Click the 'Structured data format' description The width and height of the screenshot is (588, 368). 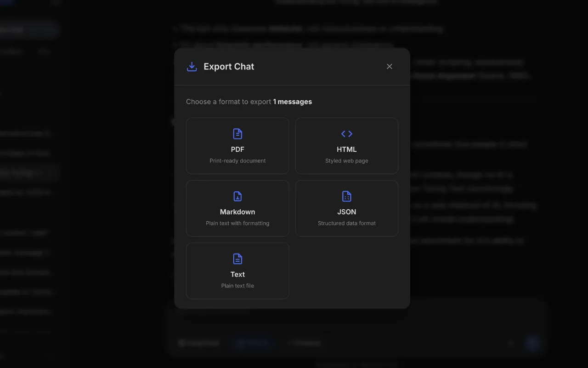pyautogui.click(x=347, y=224)
